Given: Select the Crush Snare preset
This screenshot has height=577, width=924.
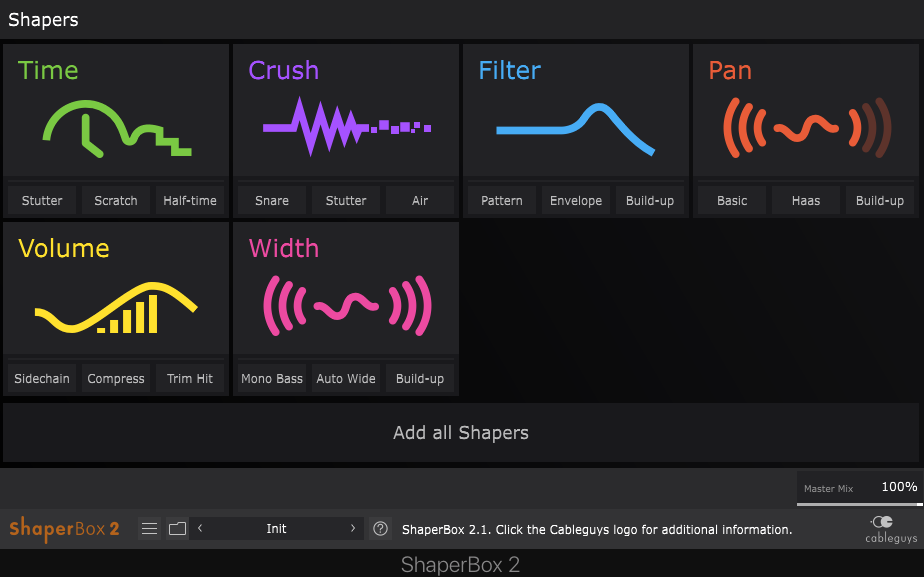Looking at the screenshot, I should pyautogui.click(x=272, y=200).
